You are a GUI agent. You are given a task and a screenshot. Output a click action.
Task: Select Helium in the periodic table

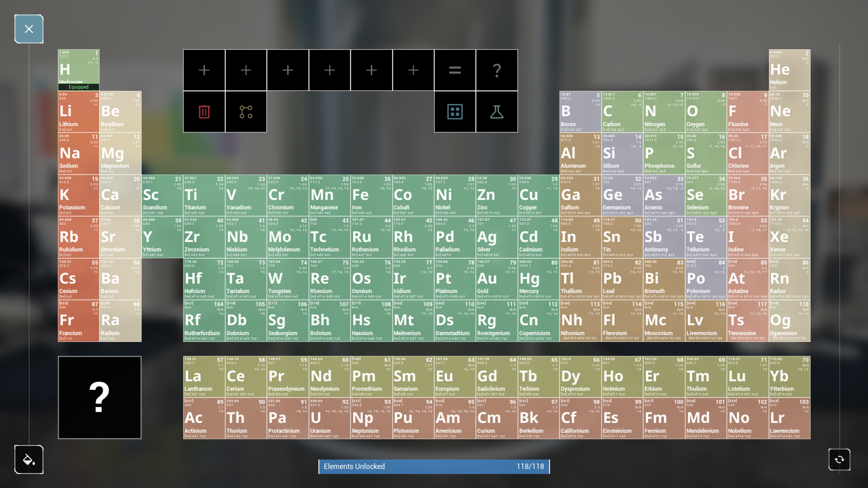[x=789, y=70]
